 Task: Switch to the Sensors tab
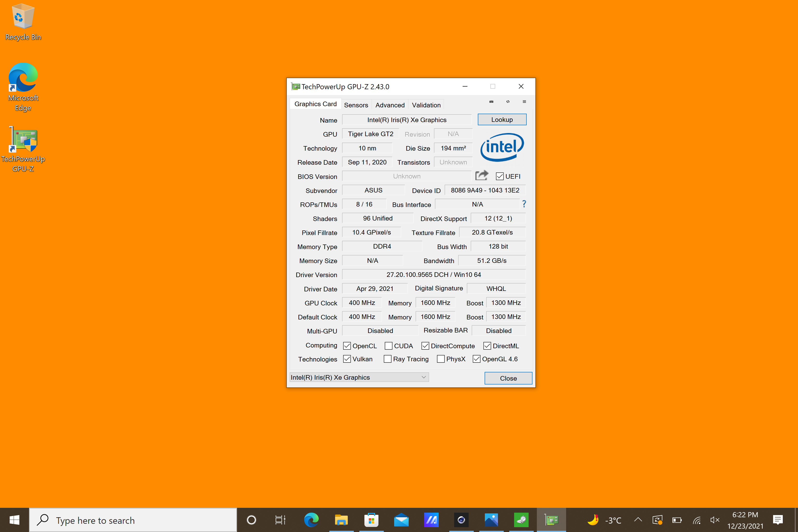click(356, 105)
